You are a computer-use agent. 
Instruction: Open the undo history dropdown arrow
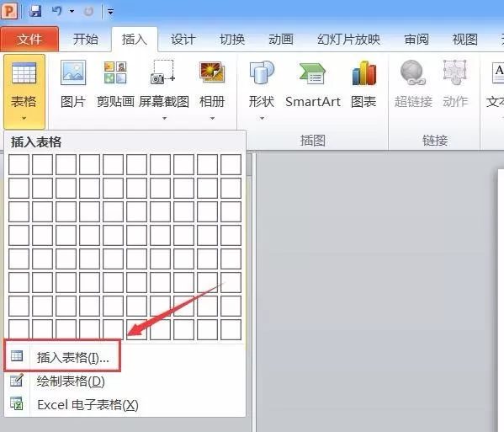click(x=72, y=12)
